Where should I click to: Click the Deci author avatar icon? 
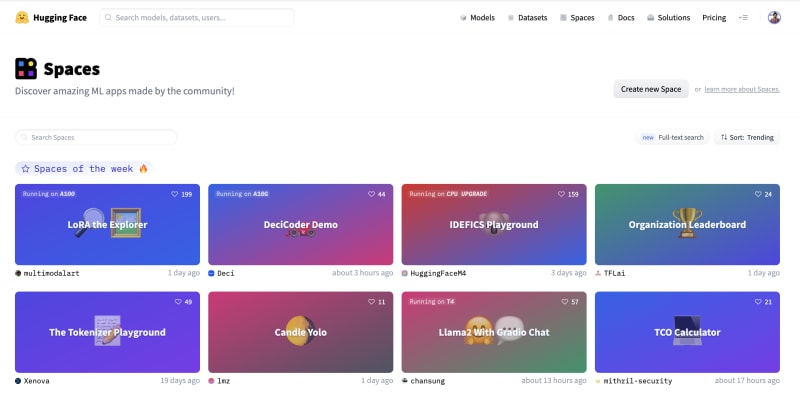[211, 273]
